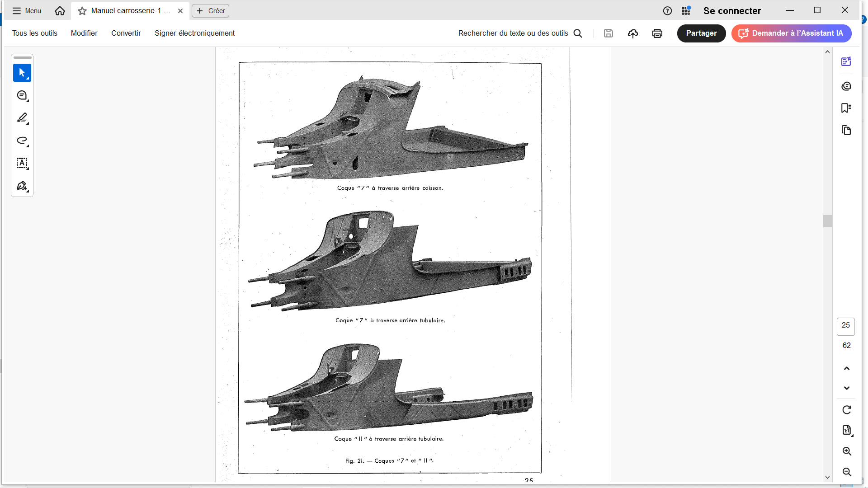Rotate the page view clockwise
The height and width of the screenshot is (488, 868).
846,410
